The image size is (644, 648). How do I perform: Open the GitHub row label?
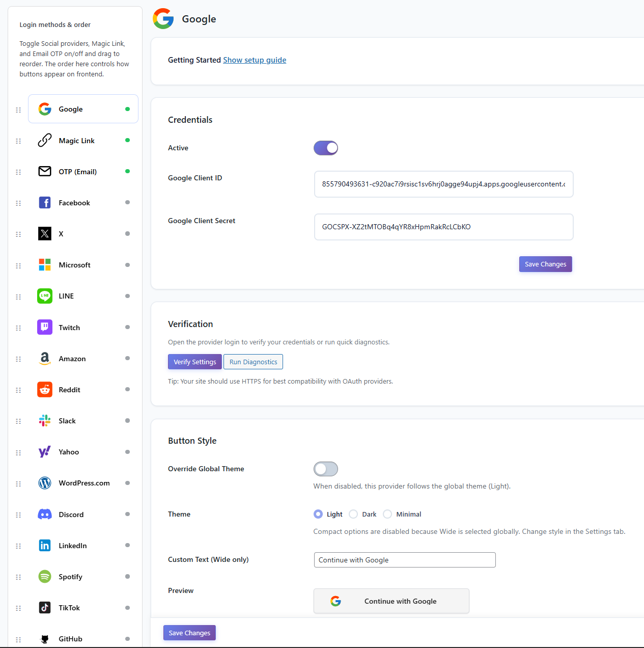70,639
